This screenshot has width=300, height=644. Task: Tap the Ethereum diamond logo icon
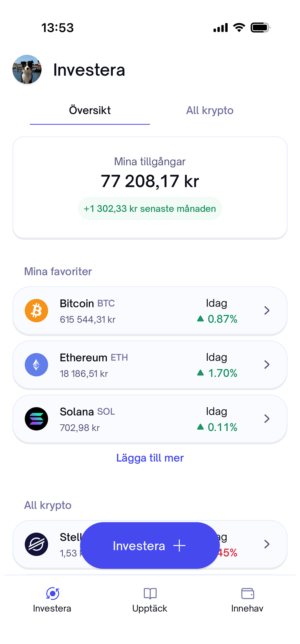[x=37, y=365]
